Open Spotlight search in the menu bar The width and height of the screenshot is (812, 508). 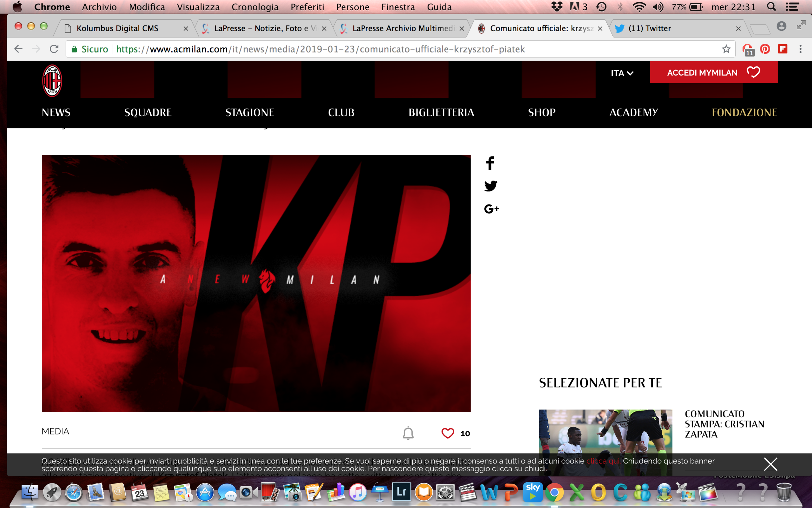tap(771, 7)
